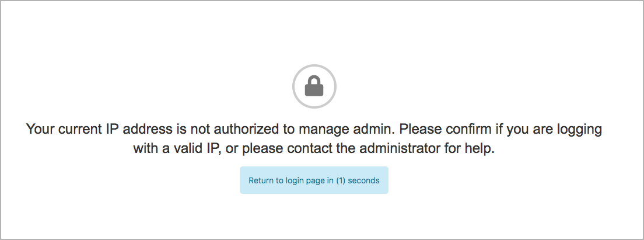Click the (1) countdown number in button

[341, 180]
